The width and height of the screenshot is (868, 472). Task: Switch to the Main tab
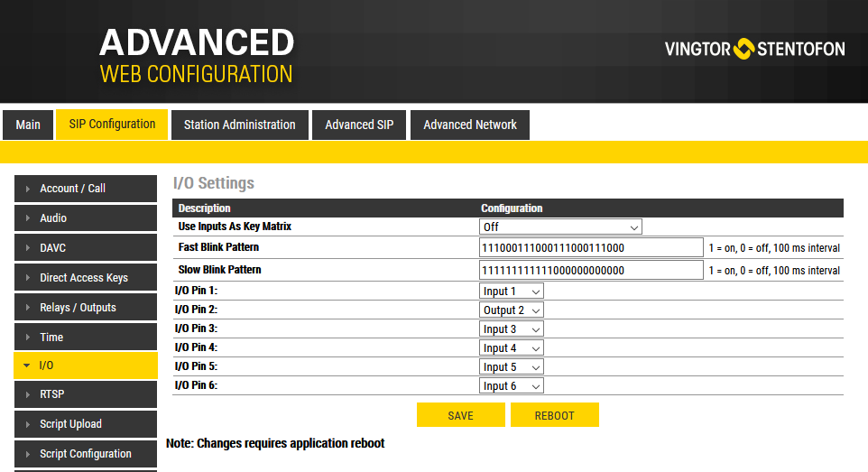pyautogui.click(x=28, y=125)
